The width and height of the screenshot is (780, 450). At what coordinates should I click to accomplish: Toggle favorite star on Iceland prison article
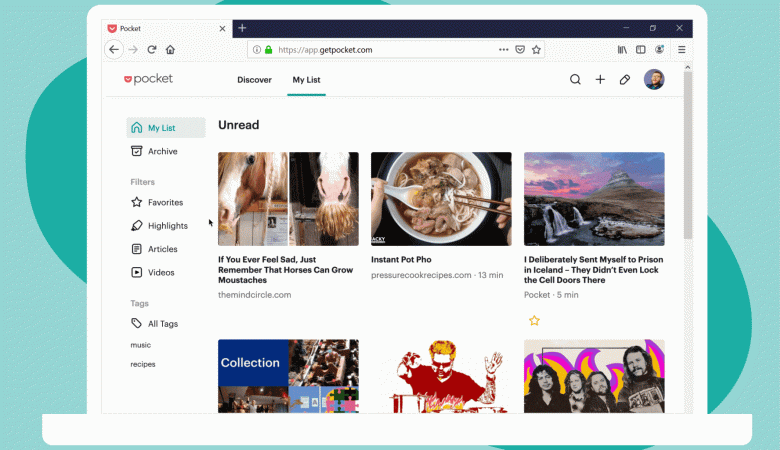click(x=534, y=321)
